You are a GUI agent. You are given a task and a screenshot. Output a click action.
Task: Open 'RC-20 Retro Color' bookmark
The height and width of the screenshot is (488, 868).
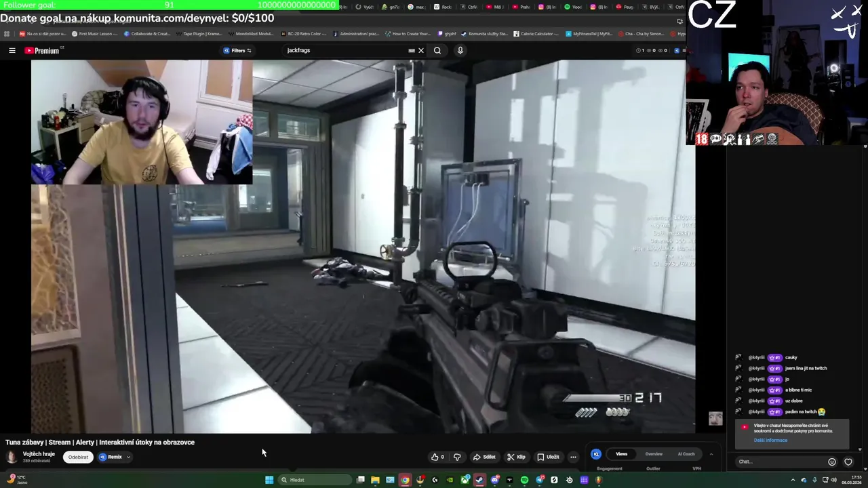[303, 33]
